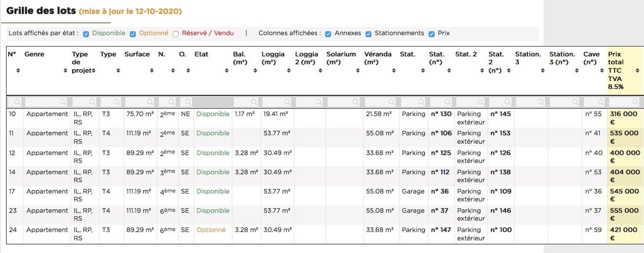The width and height of the screenshot is (644, 253).
Task: Select the Disponible status of lot 10
Action: click(x=213, y=114)
